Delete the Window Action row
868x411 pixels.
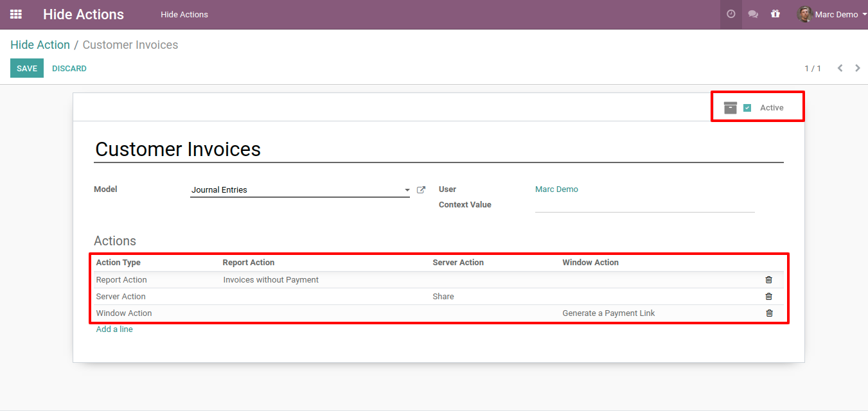click(x=769, y=313)
